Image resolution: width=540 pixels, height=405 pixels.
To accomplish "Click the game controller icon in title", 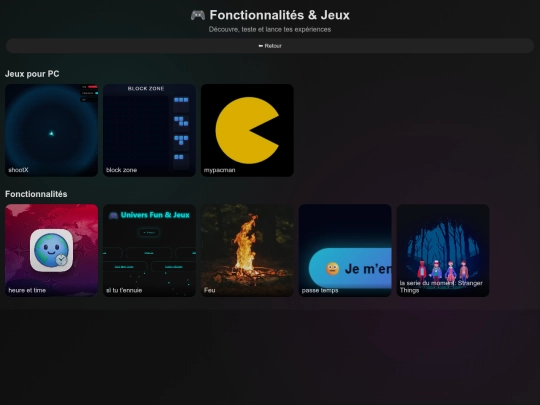I will pyautogui.click(x=198, y=15).
